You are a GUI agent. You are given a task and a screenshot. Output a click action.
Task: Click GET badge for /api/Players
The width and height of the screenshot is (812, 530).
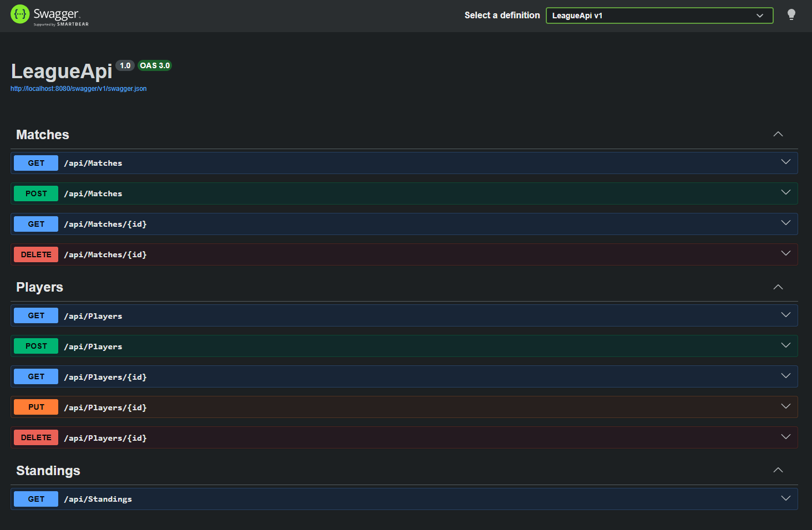[36, 315]
